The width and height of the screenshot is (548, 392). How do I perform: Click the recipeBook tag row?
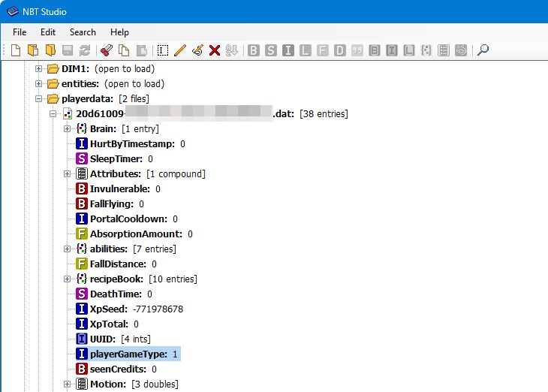tap(137, 279)
